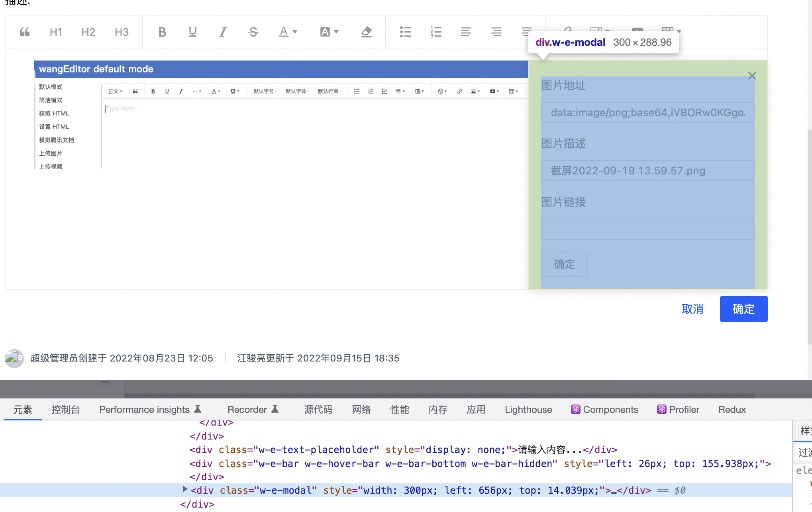812x512 pixels.
Task: Toggle underline formatting in wangEditor toolbar
Action: click(167, 91)
